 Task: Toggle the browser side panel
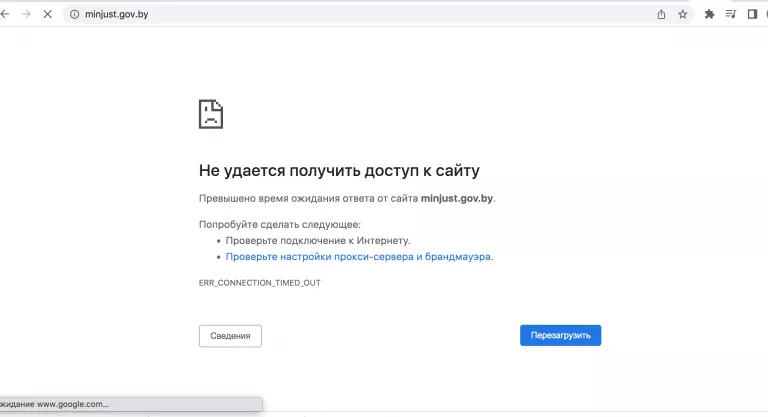pos(752,14)
